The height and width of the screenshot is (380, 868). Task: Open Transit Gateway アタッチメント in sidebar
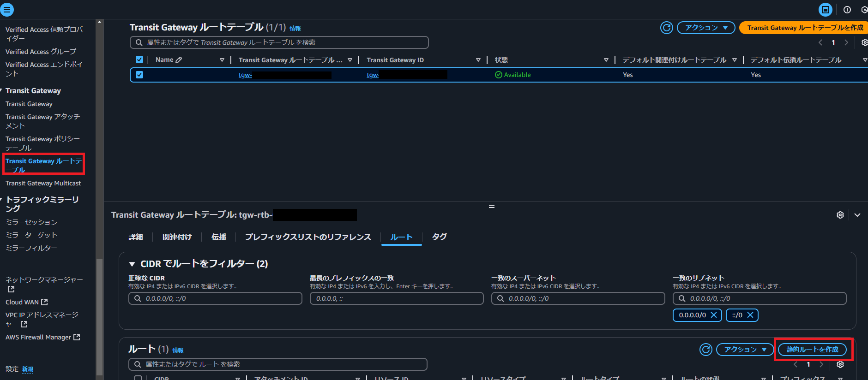[42, 121]
